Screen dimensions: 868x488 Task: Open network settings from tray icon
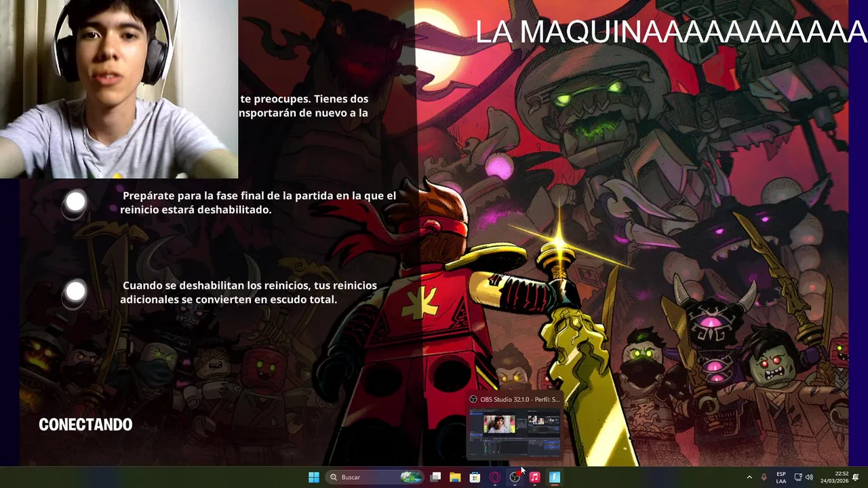click(x=798, y=477)
